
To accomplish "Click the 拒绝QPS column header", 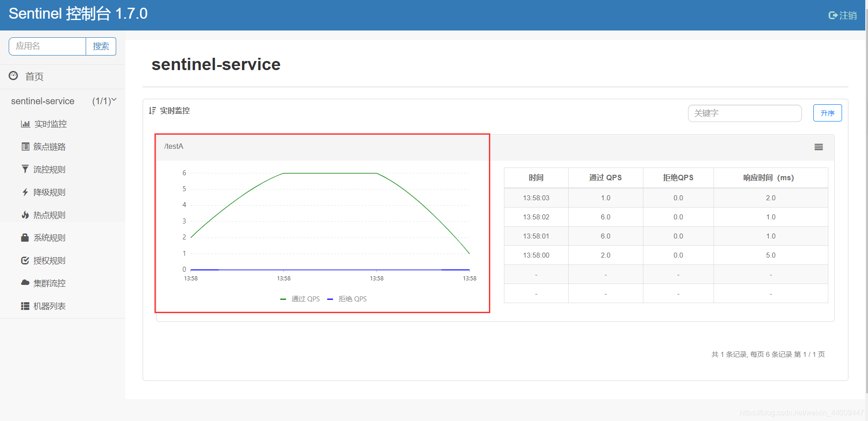I will (678, 178).
